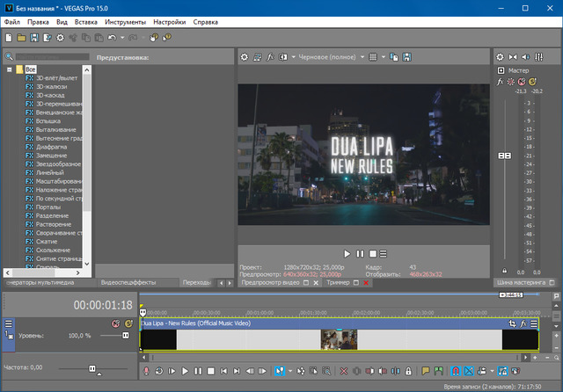Click the Master volume fader handle
The width and height of the screenshot is (563, 392).
tap(505, 156)
